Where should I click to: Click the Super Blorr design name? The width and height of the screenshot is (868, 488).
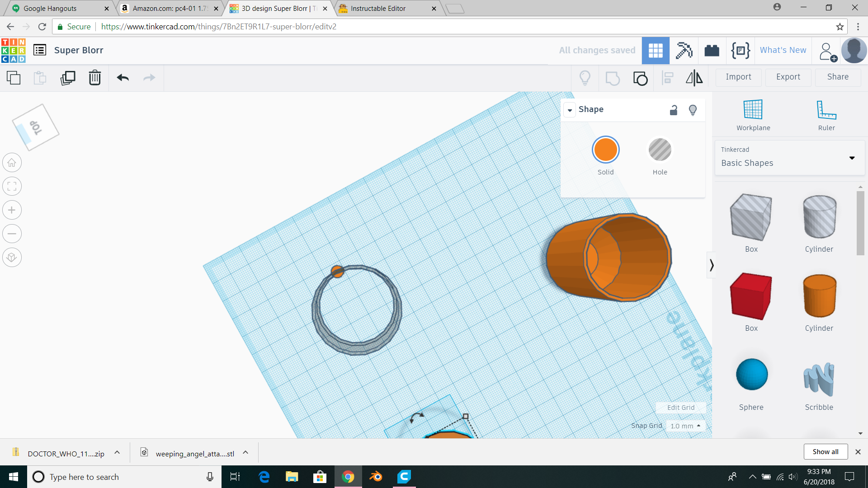[79, 50]
